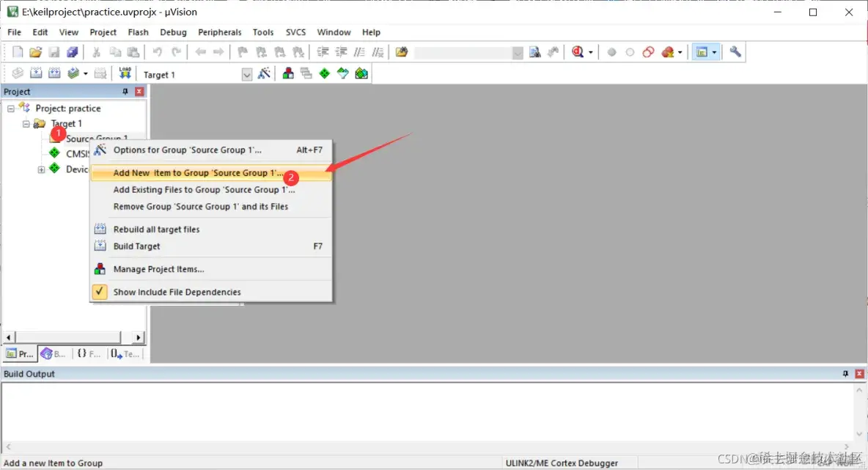
Task: Cut selection with the scissors icon
Action: [x=96, y=52]
